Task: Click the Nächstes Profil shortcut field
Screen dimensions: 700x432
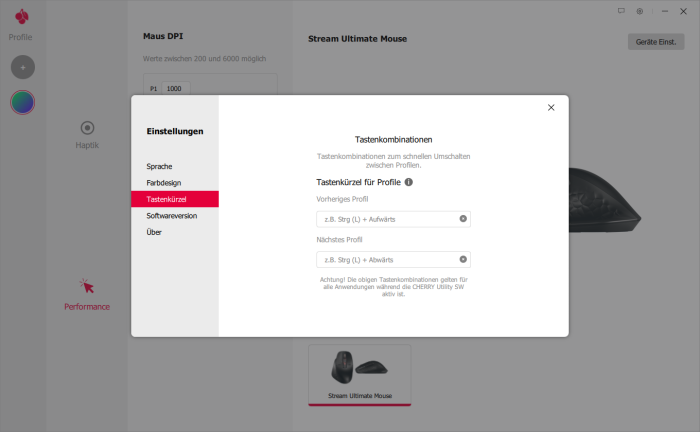Action: [x=393, y=260]
